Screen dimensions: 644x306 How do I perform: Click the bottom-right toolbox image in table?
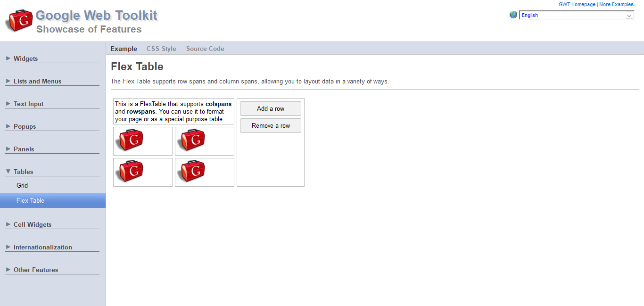tap(191, 172)
